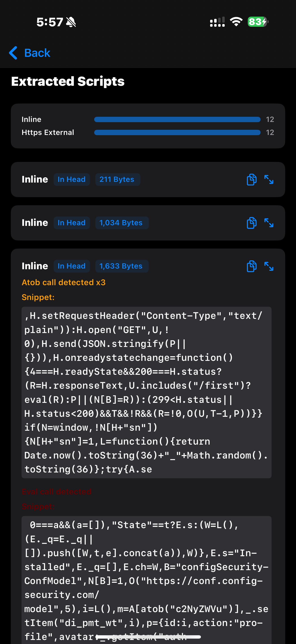Viewport: 296px width, 644px height.
Task: Tap the battery indicator in status bar
Action: 258,22
